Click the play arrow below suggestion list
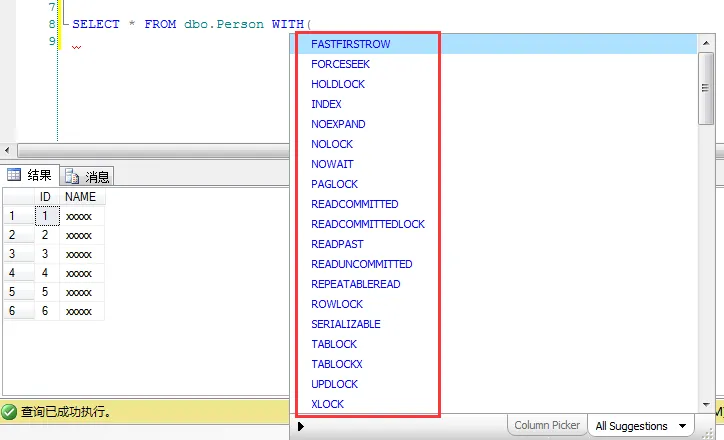The height and width of the screenshot is (440, 724). pos(301,426)
